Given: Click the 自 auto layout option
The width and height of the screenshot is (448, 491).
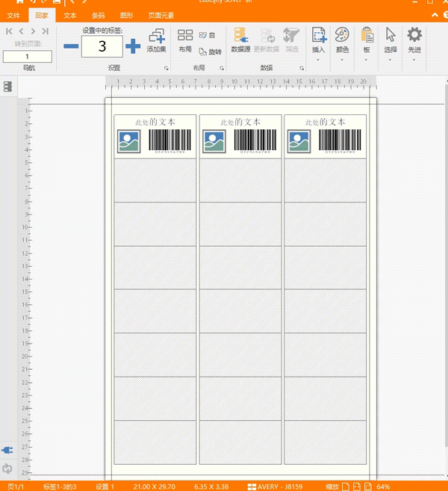Looking at the screenshot, I should (207, 35).
